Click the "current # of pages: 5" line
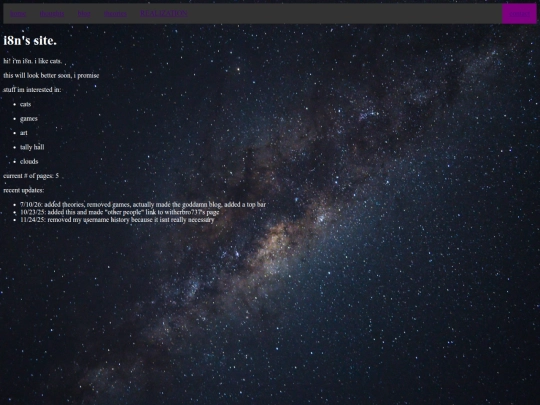 click(x=31, y=176)
